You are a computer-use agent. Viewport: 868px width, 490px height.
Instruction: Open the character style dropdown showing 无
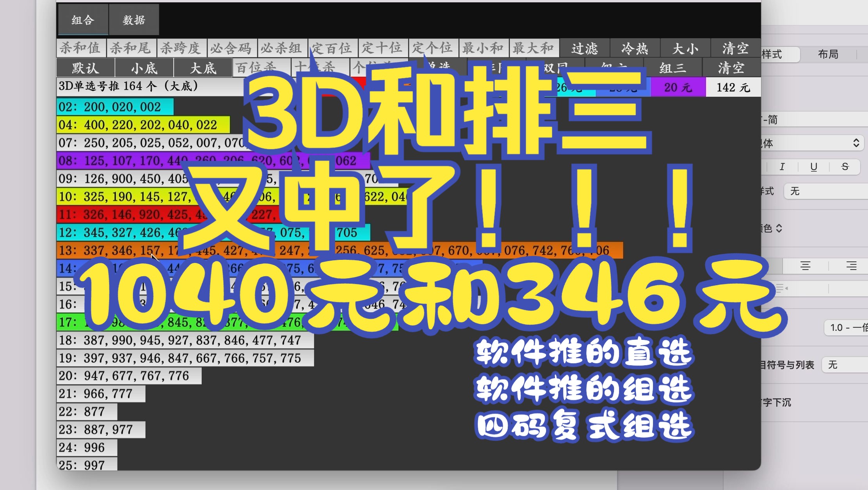826,191
